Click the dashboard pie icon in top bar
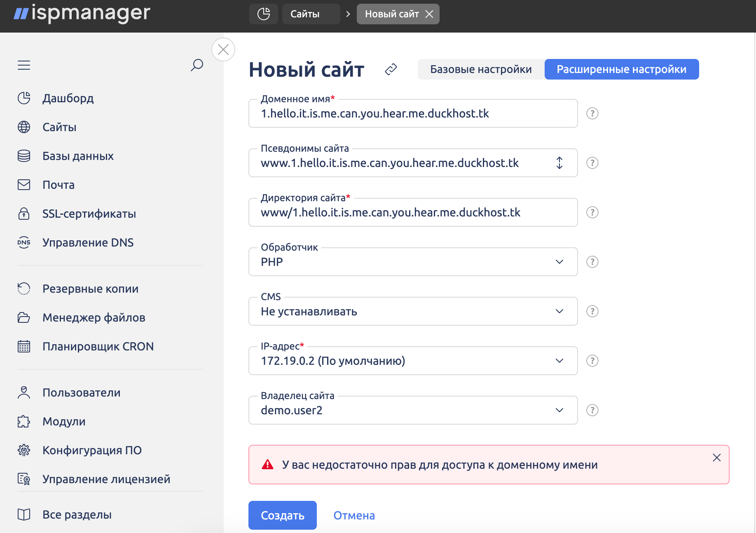The width and height of the screenshot is (756, 533). [x=264, y=14]
